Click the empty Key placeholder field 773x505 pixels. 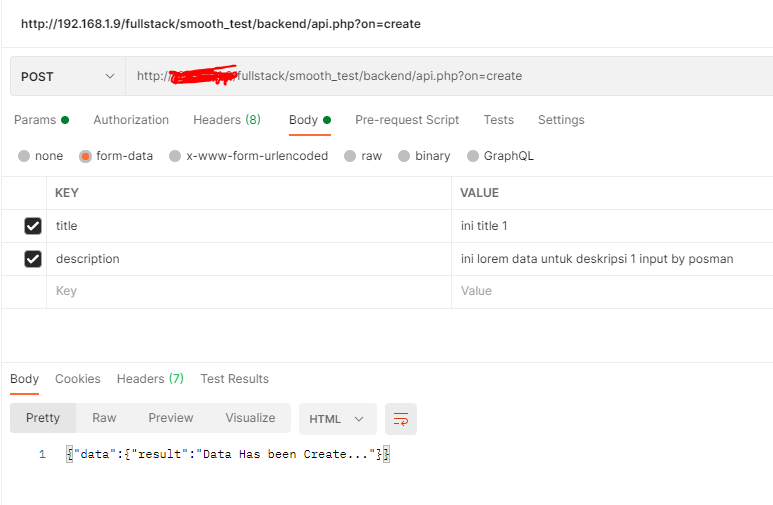(x=249, y=291)
